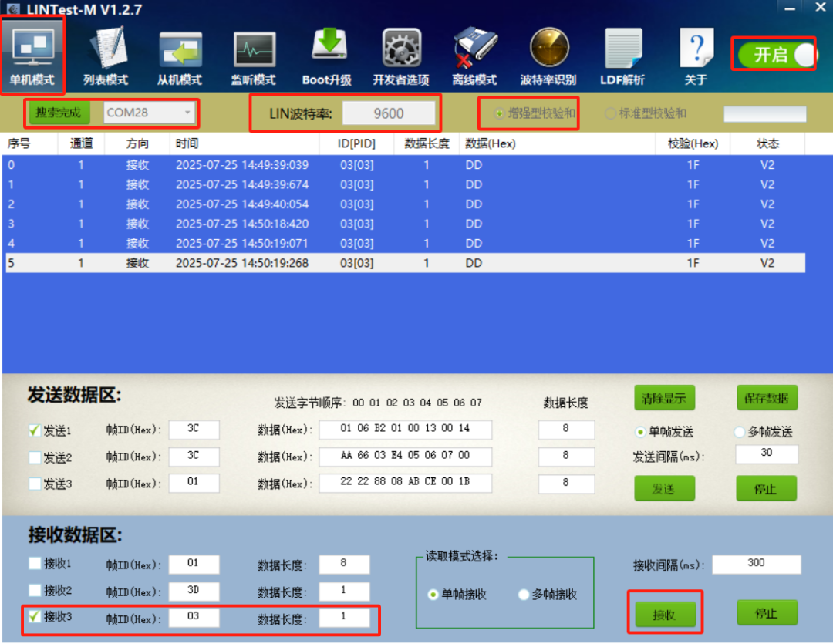The width and height of the screenshot is (833, 644).
Task: Open the Boot升级 upgrade tool
Action: point(327,56)
